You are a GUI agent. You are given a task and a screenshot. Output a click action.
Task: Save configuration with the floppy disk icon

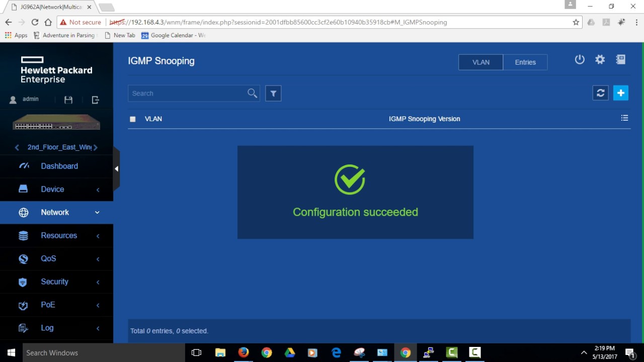point(68,100)
